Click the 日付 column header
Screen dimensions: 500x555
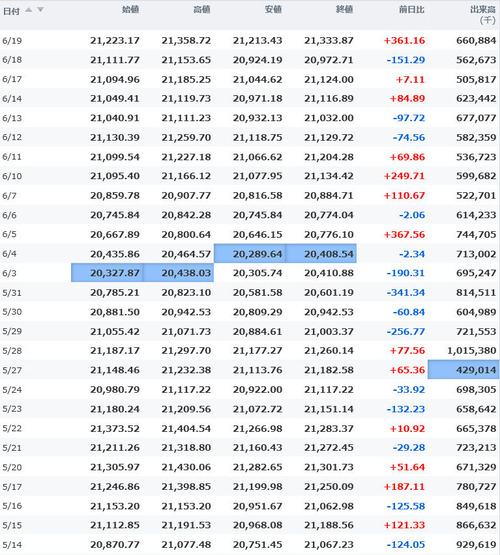coord(11,11)
